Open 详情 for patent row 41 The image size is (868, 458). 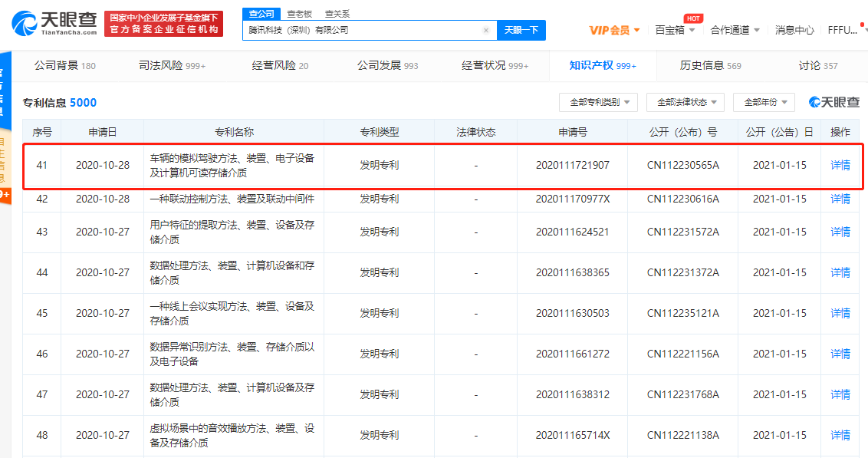840,165
